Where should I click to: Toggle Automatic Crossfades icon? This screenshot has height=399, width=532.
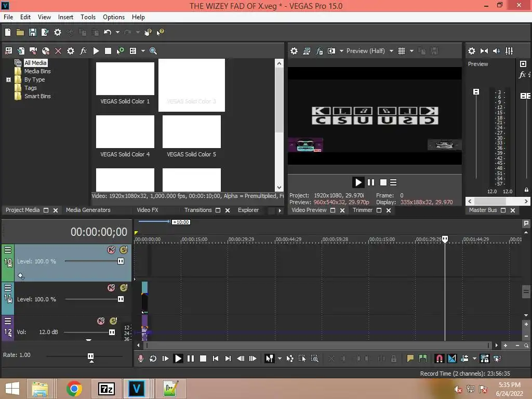tap(452, 358)
